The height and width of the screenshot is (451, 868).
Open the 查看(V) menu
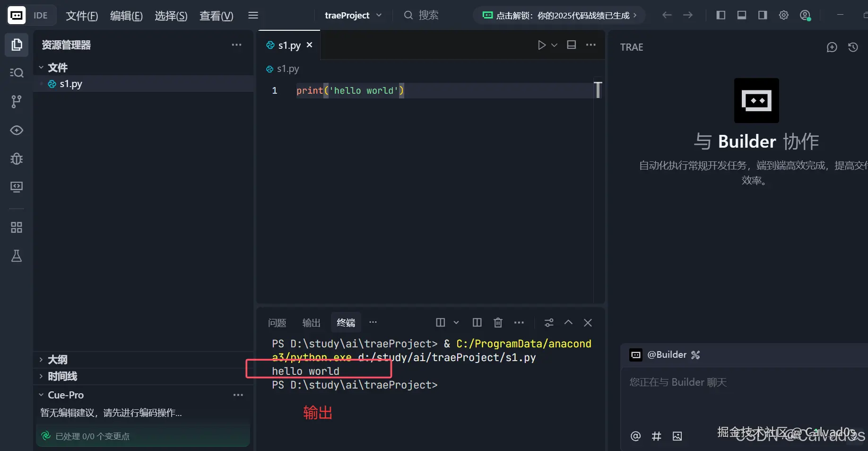pos(217,16)
